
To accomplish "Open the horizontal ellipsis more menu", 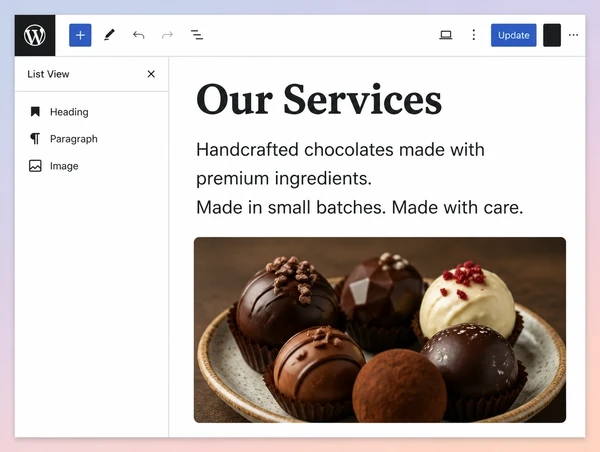I will pos(573,35).
